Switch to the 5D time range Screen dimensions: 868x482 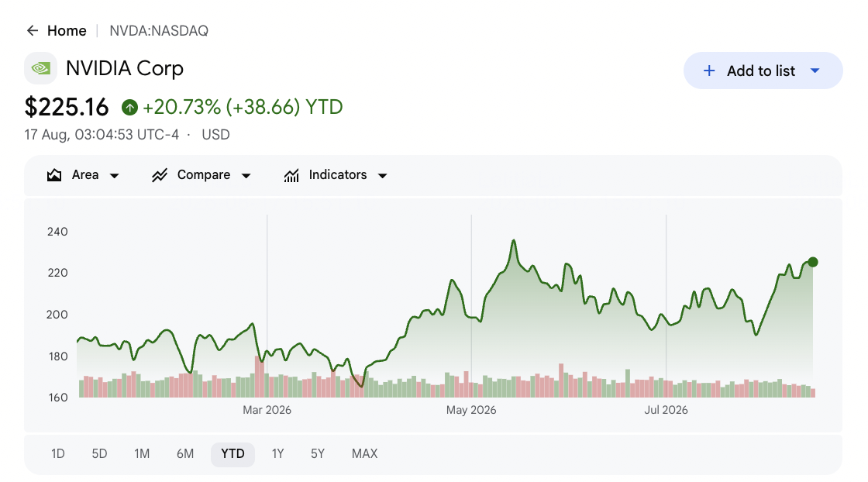click(100, 454)
